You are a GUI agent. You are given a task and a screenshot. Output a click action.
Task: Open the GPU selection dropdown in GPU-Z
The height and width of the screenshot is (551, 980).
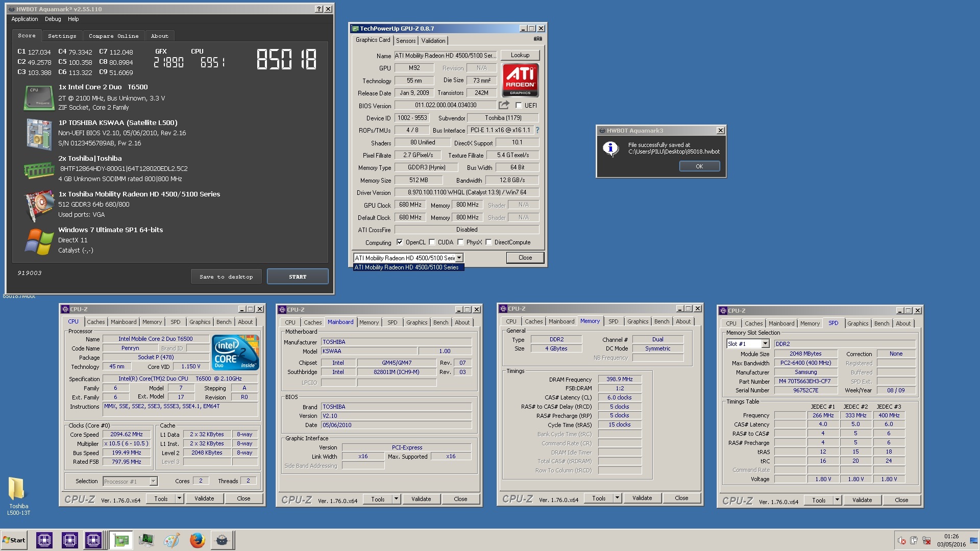pos(459,258)
